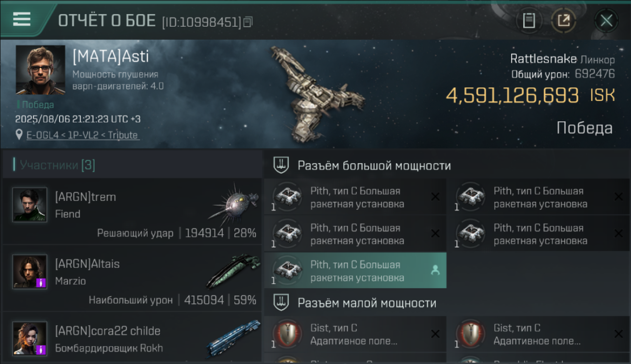
Task: Click X on first Pith launcher
Action: pyautogui.click(x=435, y=197)
